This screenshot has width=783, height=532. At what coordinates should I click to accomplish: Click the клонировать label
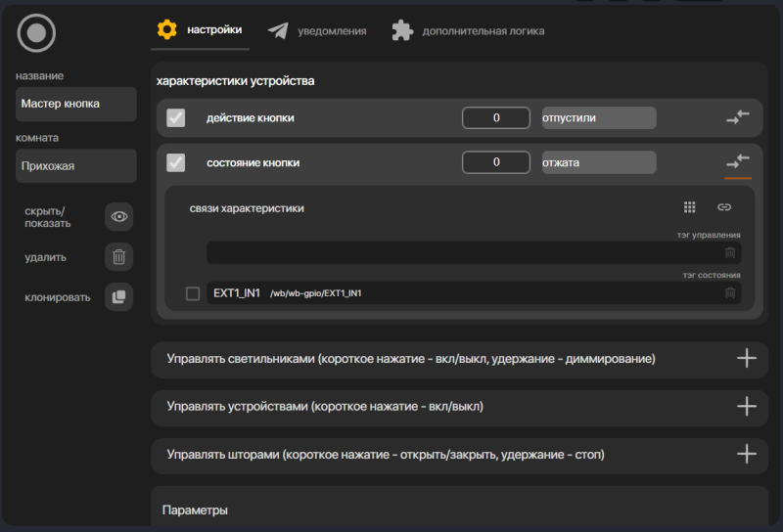pos(58,297)
